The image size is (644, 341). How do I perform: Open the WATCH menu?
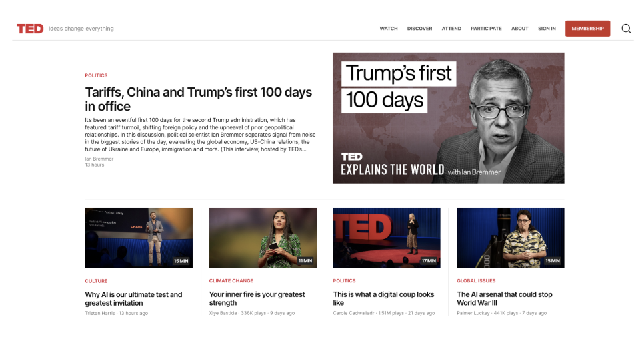pos(389,29)
